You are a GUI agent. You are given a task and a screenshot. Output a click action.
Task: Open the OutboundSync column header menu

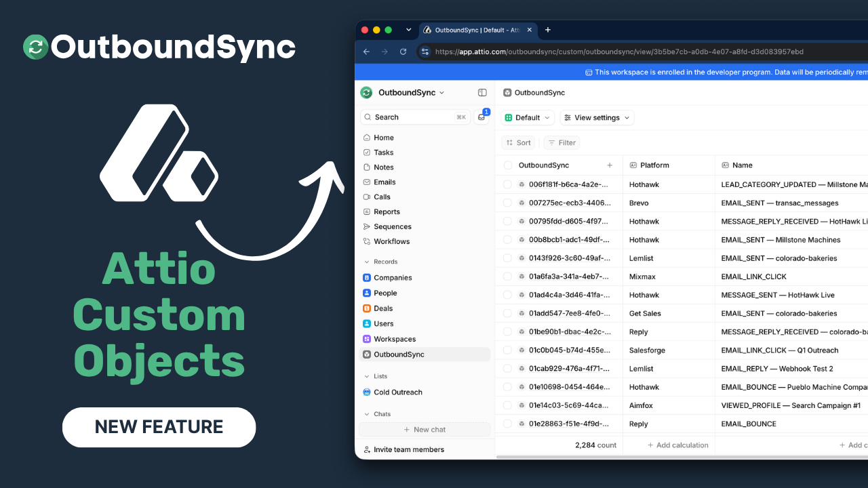pyautogui.click(x=544, y=165)
